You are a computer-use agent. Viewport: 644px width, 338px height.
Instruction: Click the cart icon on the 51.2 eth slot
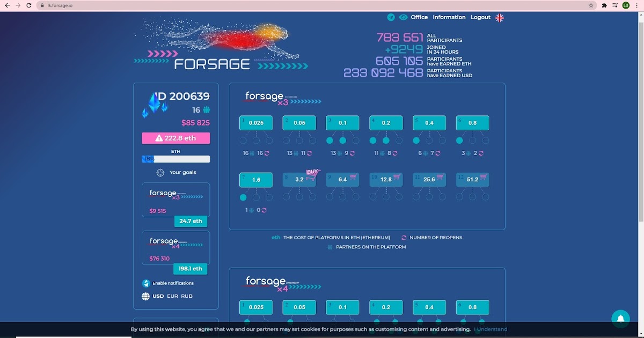coord(485,177)
